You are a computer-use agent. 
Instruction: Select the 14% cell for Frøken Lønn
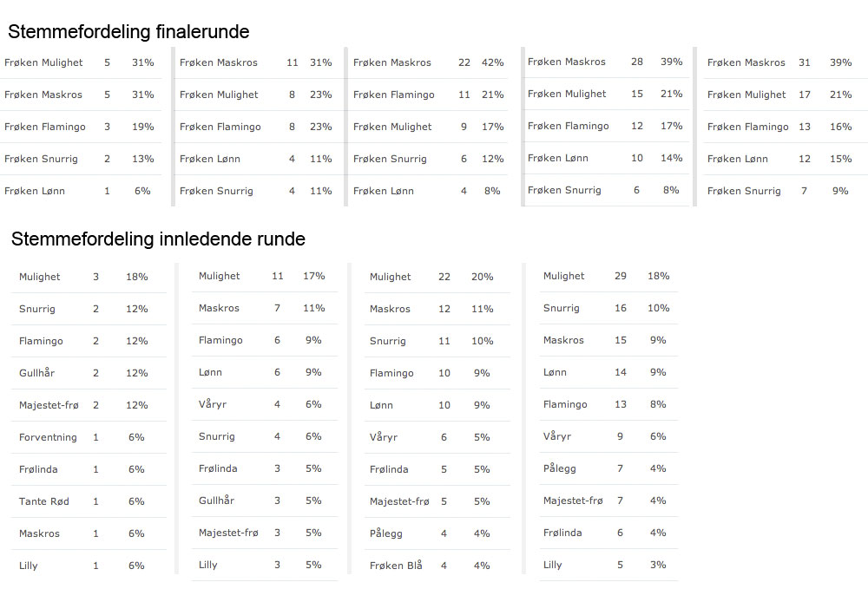pos(671,158)
